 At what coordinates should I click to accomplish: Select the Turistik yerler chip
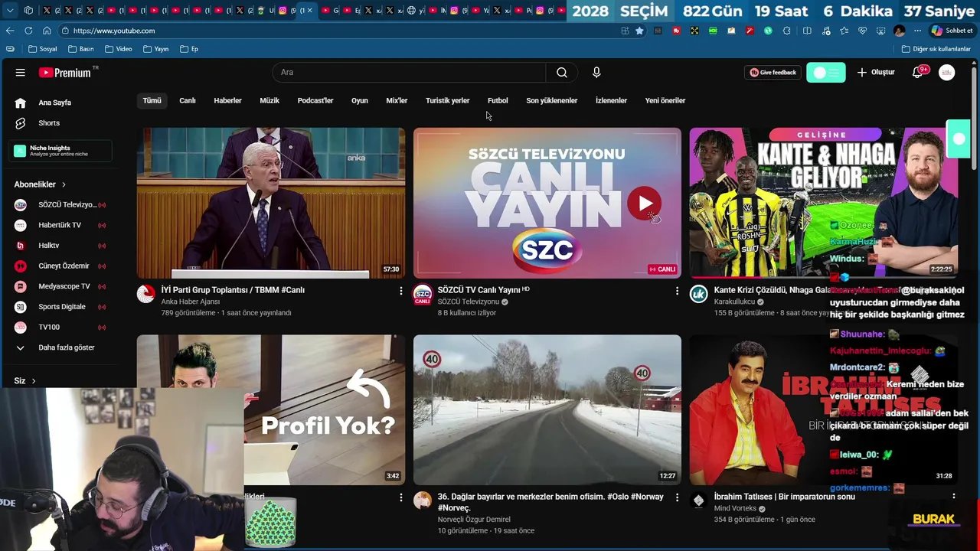[448, 100]
